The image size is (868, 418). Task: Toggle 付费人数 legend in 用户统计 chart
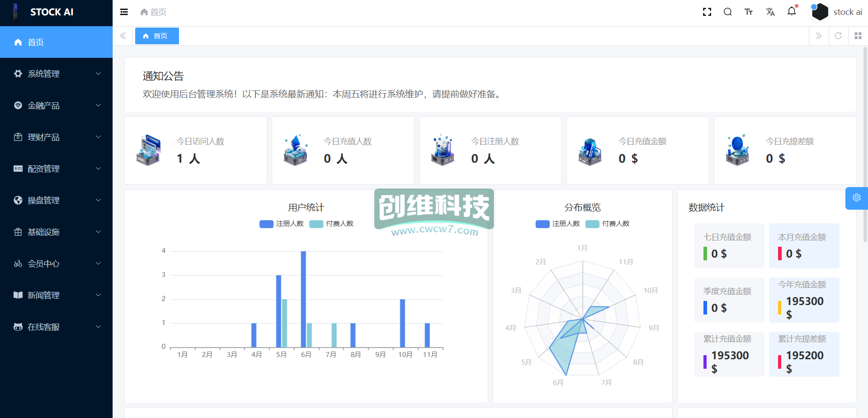[331, 224]
